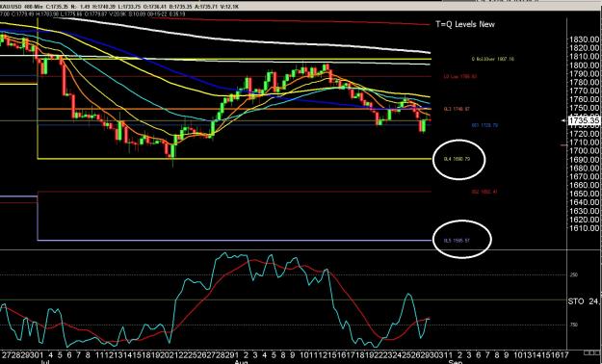The height and width of the screenshot is (364, 602).
Task: Click the 1700.00 price axis value
Action: click(584, 151)
